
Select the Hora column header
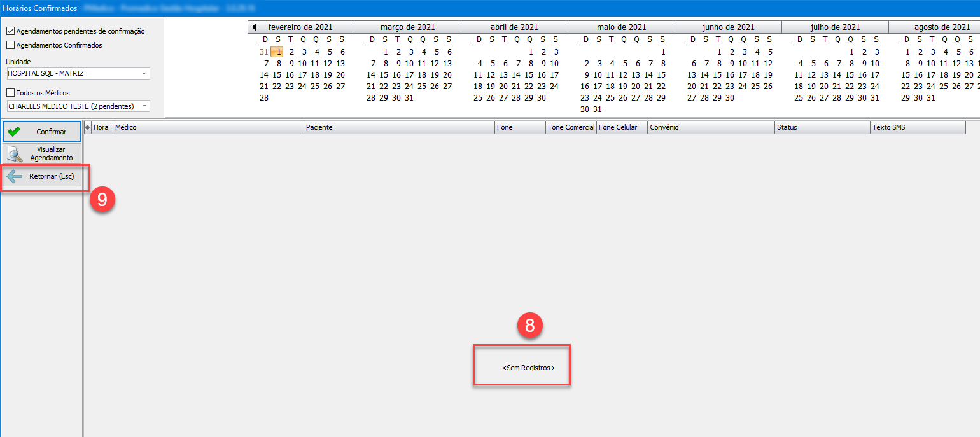101,127
